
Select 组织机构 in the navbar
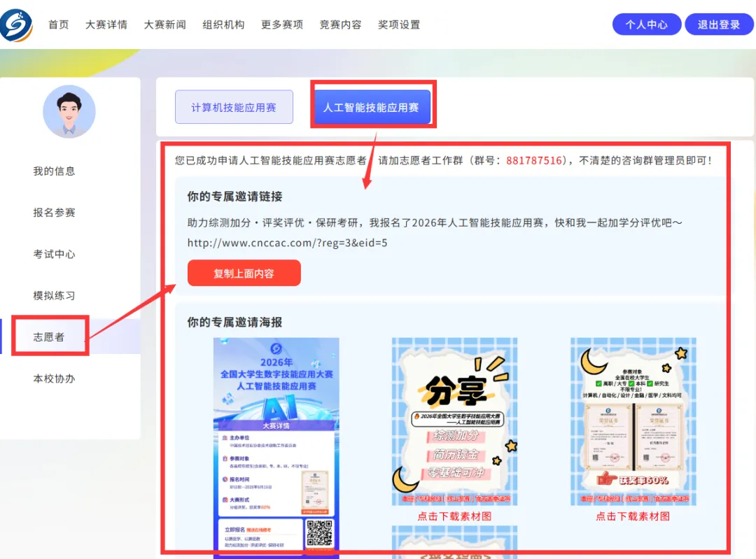[x=223, y=24]
